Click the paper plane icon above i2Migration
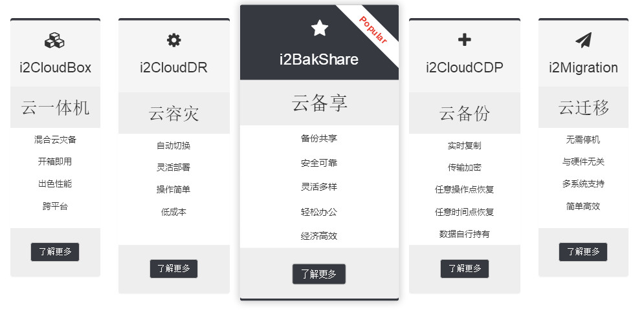Screen dimensions: 644x316 pyautogui.click(x=583, y=40)
